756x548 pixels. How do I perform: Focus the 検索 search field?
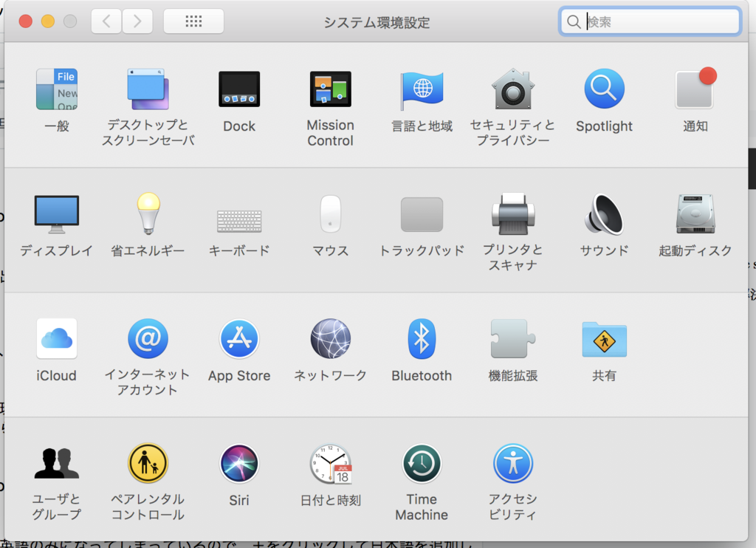[650, 21]
